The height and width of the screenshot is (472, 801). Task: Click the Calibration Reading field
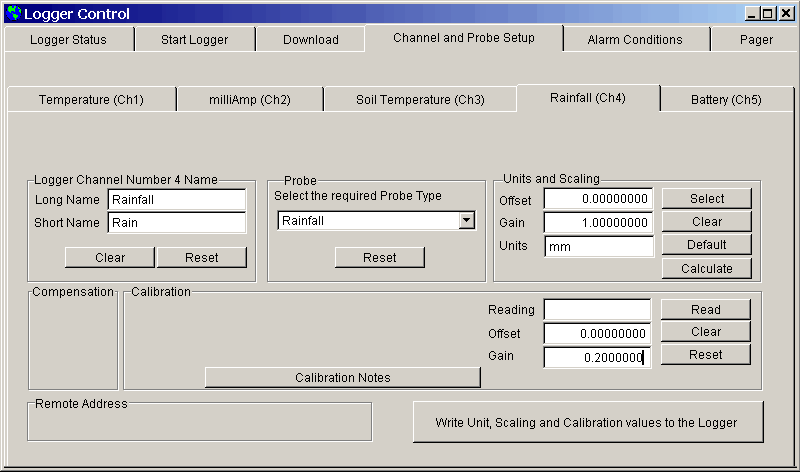[597, 310]
